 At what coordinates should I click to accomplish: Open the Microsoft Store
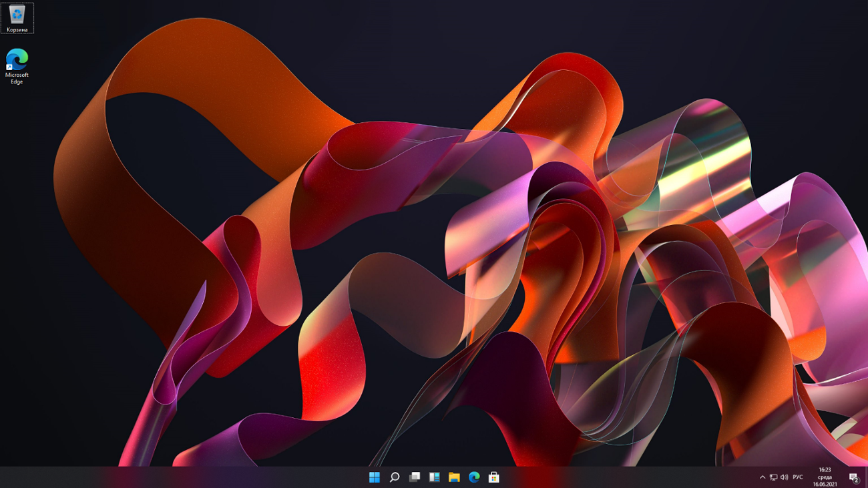tap(494, 477)
